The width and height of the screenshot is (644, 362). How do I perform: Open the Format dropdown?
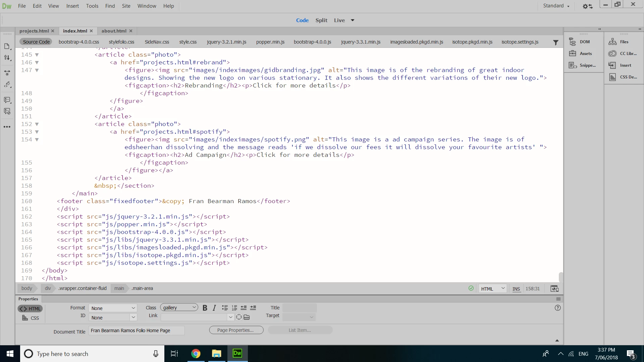pyautogui.click(x=113, y=308)
